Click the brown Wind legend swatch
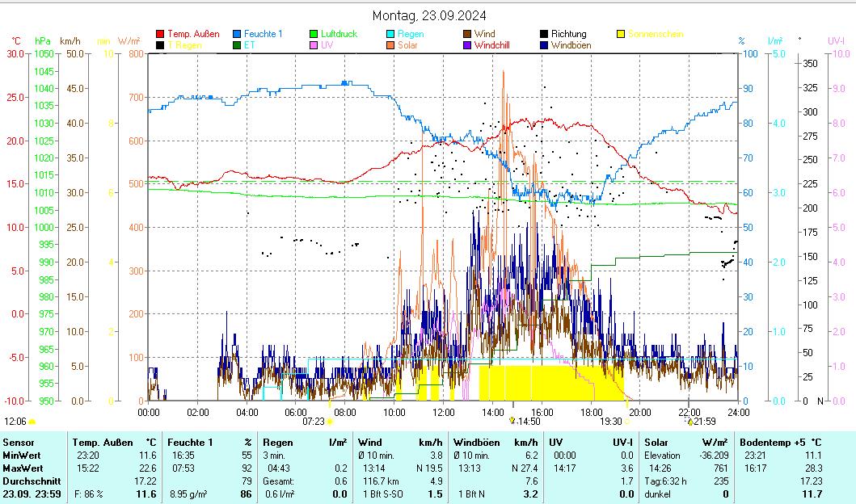The height and width of the screenshot is (504, 856). [467, 34]
